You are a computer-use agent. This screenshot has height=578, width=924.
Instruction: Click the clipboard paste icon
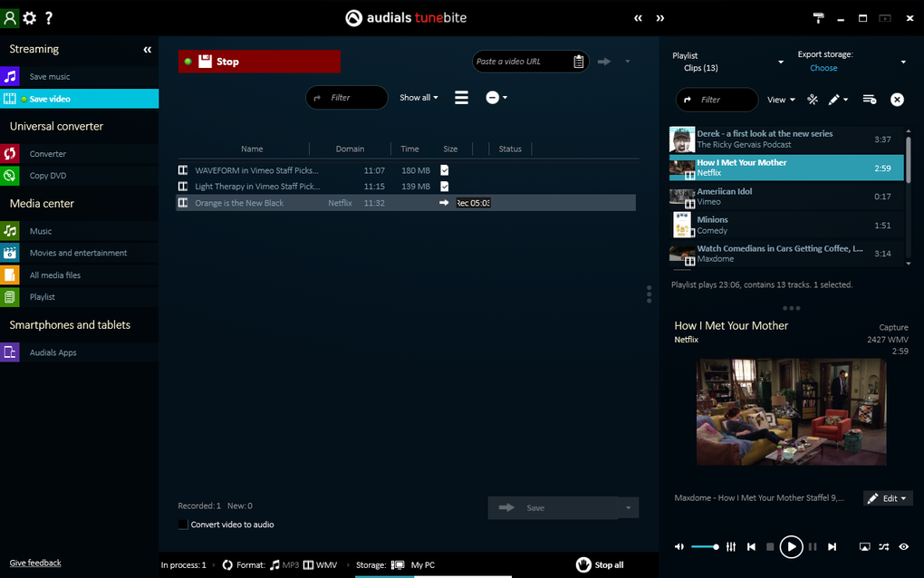[x=579, y=62]
